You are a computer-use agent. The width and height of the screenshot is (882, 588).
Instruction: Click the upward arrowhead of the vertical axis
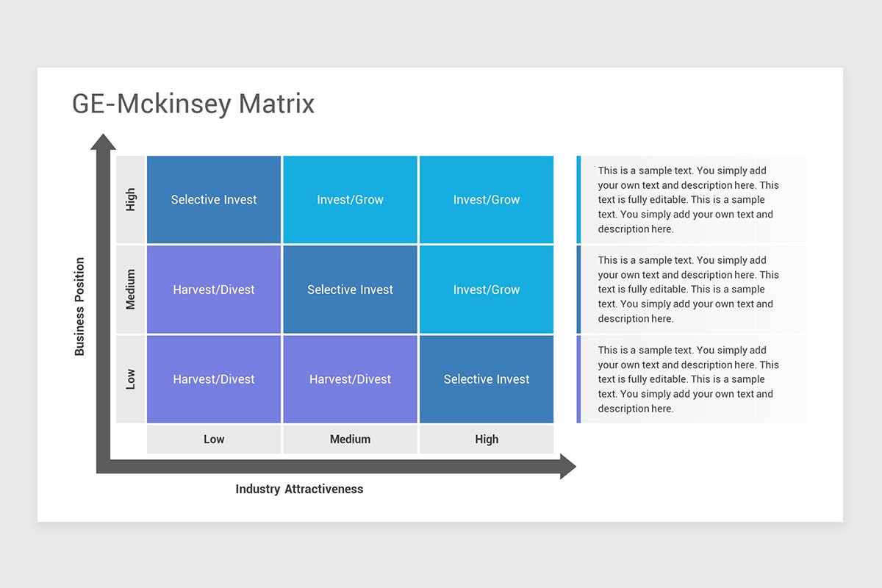(x=103, y=142)
